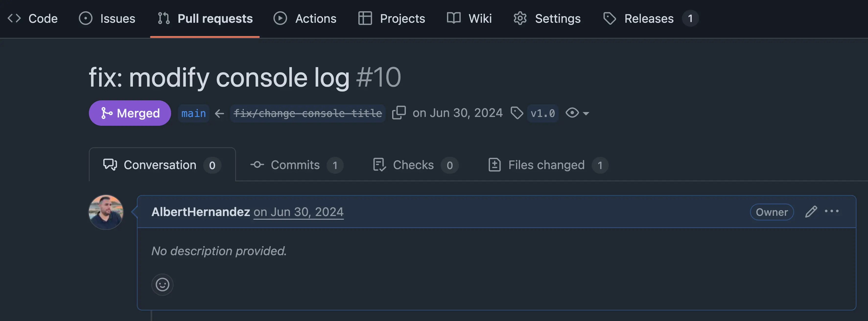This screenshot has width=868, height=321.
Task: Click AlbertHernandez's avatar picture
Action: click(x=106, y=212)
